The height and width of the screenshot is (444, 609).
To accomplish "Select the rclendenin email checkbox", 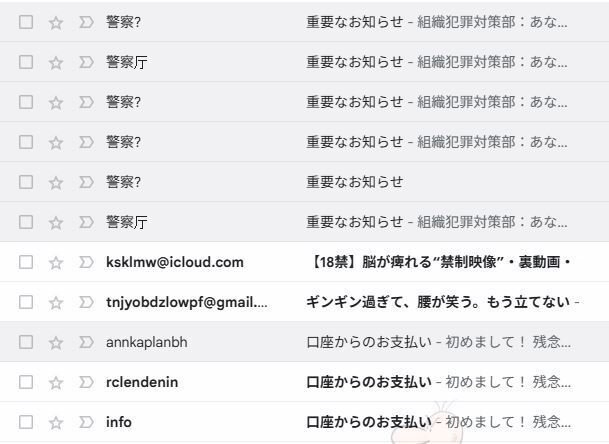I will click(26, 382).
